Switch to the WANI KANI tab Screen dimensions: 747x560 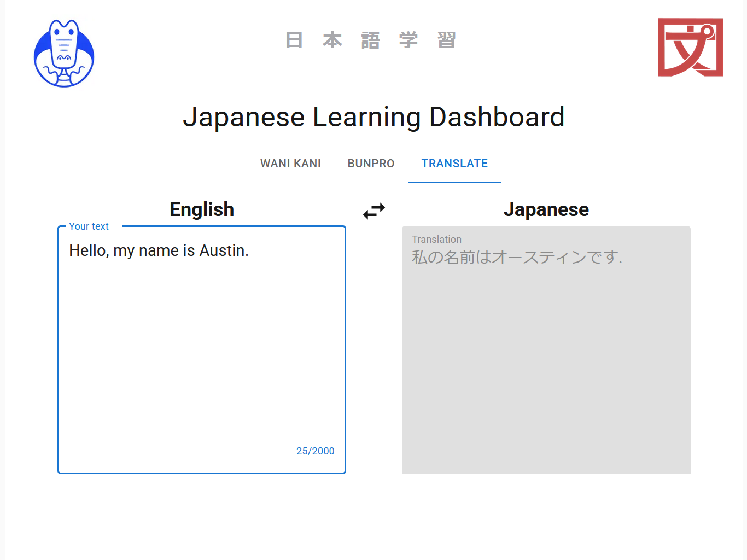point(290,164)
